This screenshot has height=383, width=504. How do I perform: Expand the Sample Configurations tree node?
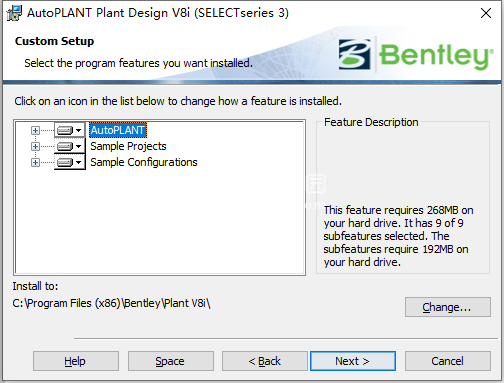tap(35, 162)
